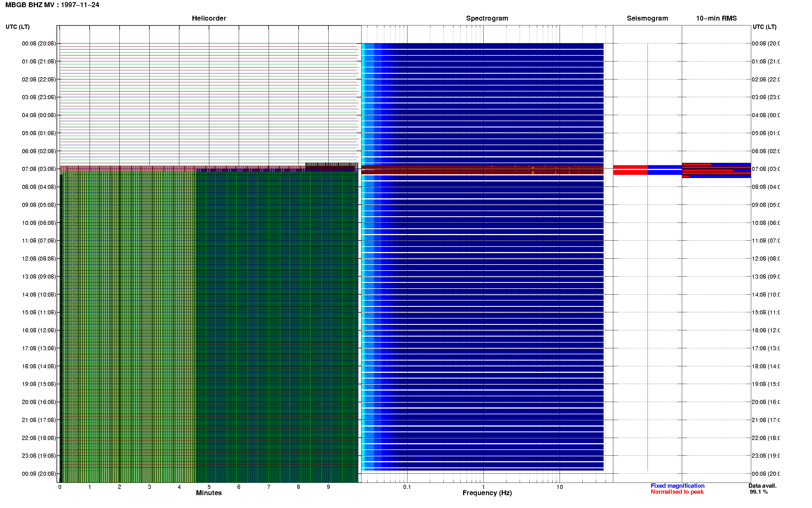Screen dimensions: 812x508
Task: Click the '9' tick on the Minutes axis
Action: [328, 487]
